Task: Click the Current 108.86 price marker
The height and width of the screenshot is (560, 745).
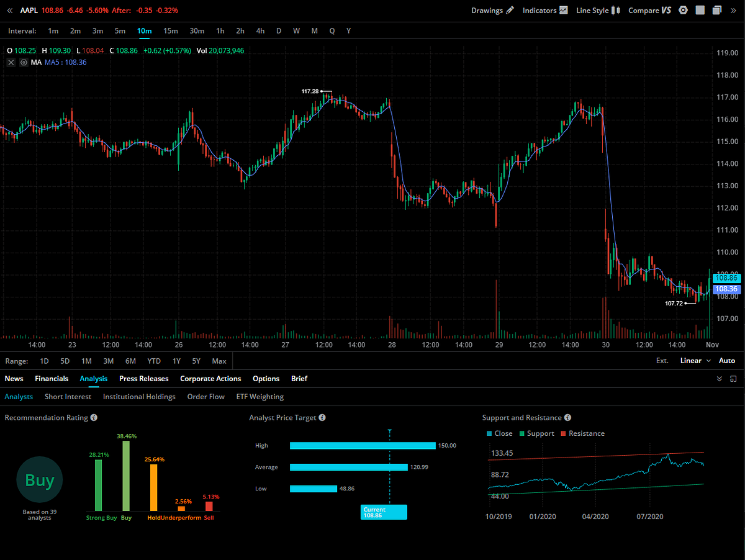Action: pos(384,512)
